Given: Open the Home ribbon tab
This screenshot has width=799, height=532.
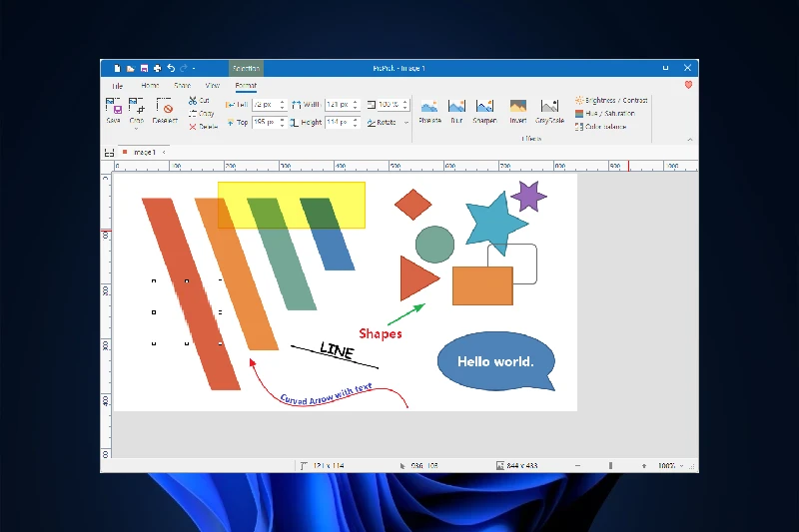Looking at the screenshot, I should click(150, 86).
